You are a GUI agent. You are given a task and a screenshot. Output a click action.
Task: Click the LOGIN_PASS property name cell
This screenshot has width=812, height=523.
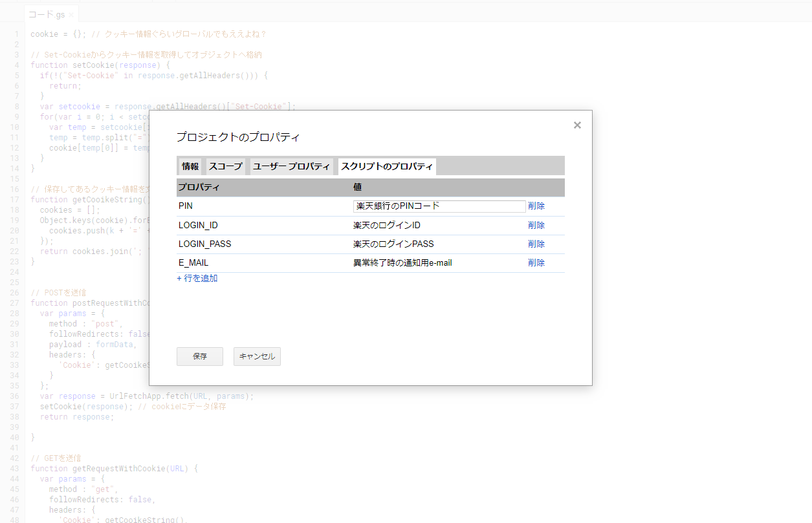(x=204, y=244)
